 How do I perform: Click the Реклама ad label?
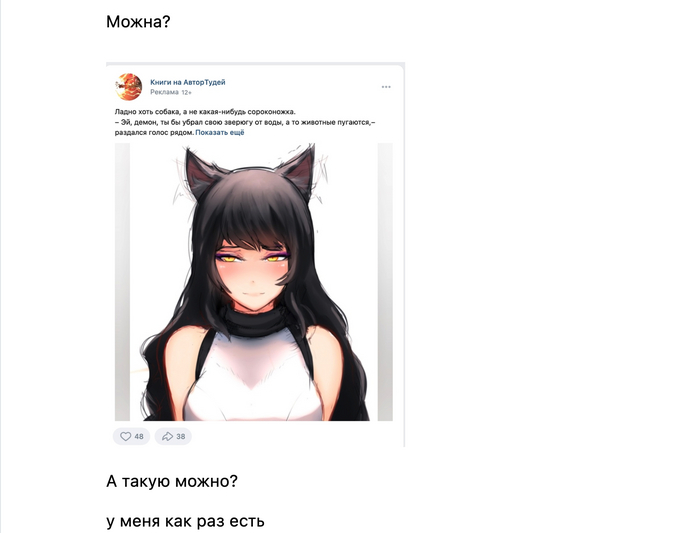[x=164, y=92]
